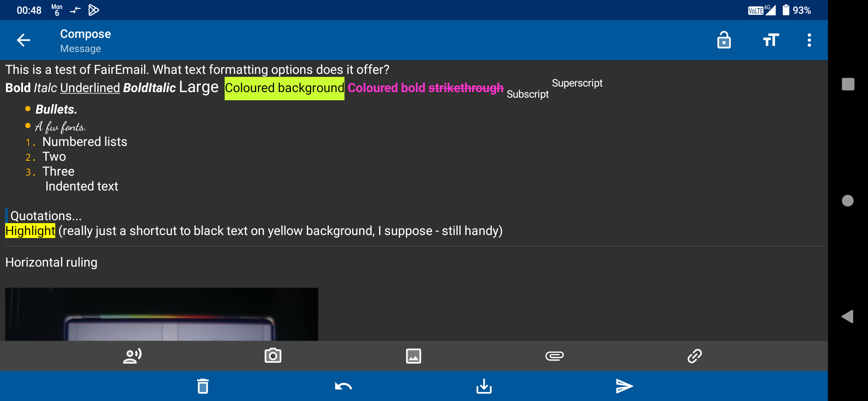Tap the Compose Message title
868x401 pixels.
coord(85,40)
